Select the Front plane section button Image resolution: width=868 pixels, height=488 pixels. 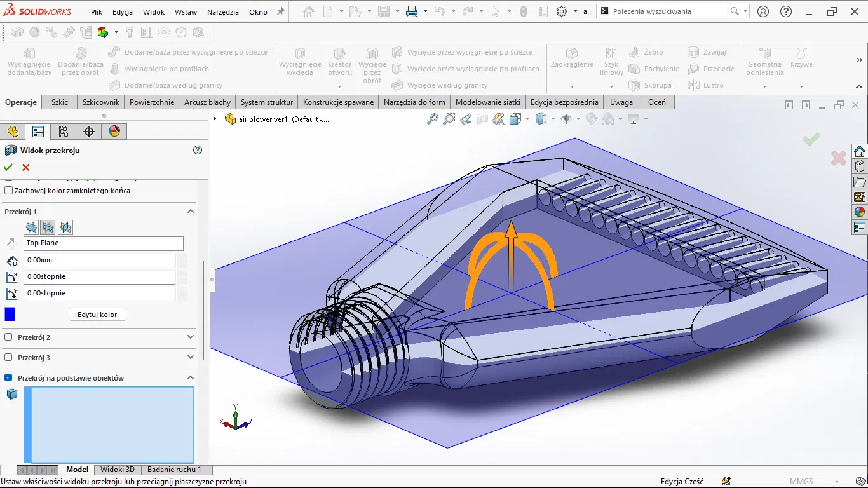coord(31,227)
